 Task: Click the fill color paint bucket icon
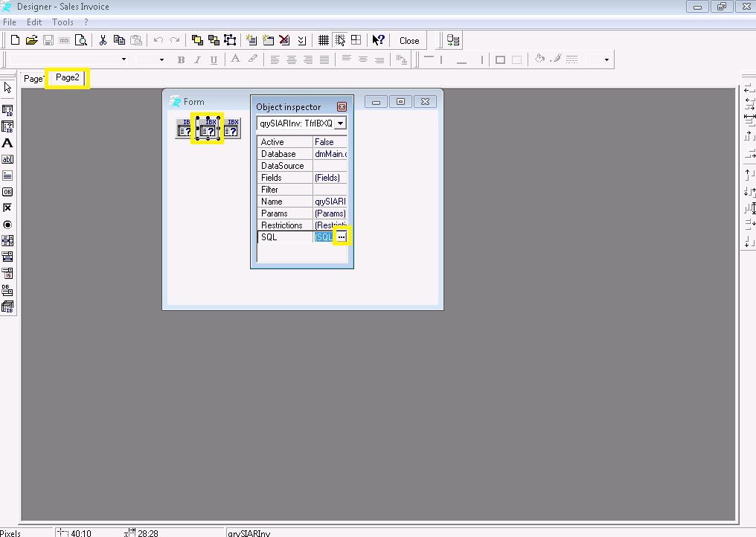(x=539, y=60)
